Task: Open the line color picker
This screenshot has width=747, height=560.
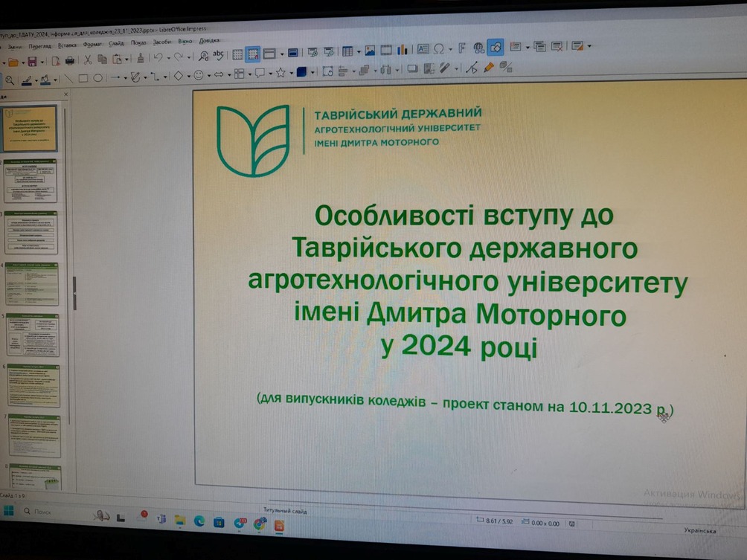Action: [x=27, y=80]
